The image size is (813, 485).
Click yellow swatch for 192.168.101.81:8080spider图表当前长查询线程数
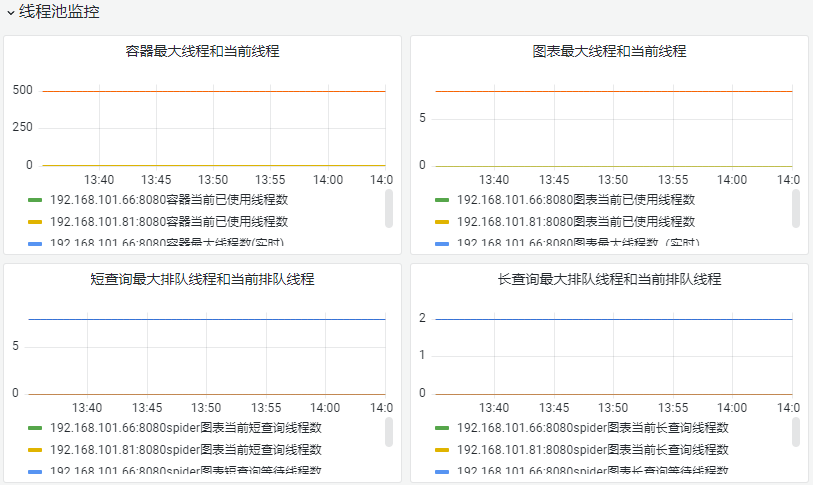(443, 450)
